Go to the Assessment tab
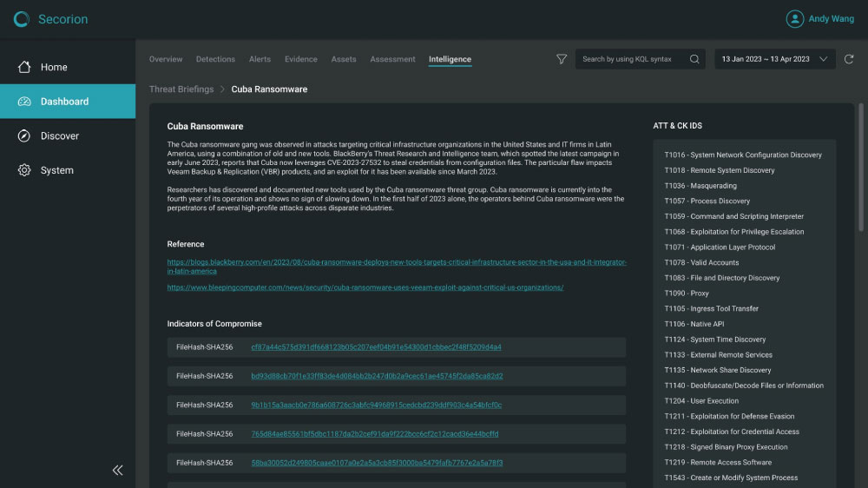 coord(392,59)
